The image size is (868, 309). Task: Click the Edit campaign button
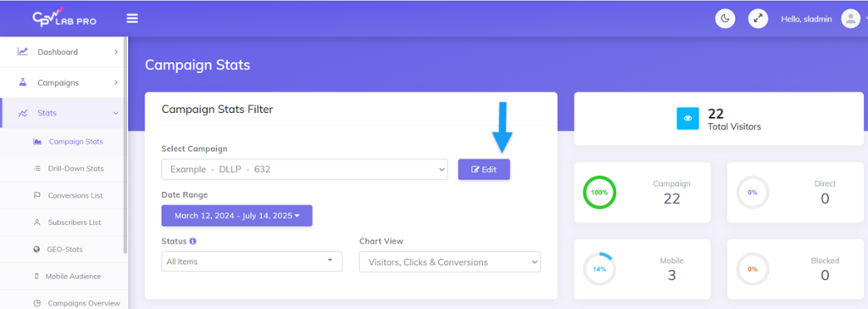[x=484, y=170]
